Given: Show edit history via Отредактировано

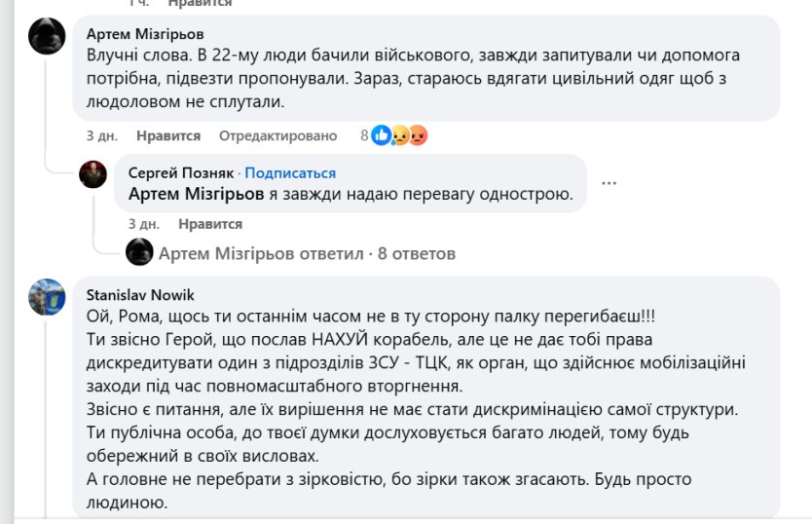Looking at the screenshot, I should pyautogui.click(x=277, y=136).
